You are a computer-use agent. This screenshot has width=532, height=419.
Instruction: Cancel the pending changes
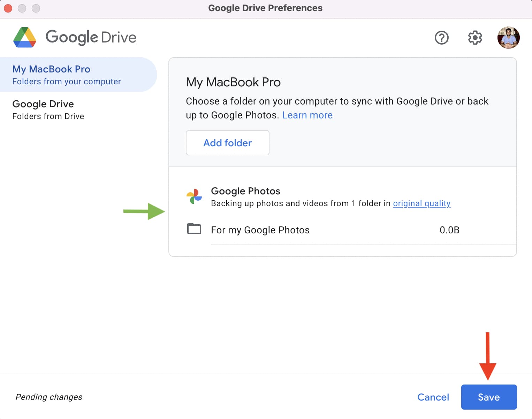[x=433, y=397]
